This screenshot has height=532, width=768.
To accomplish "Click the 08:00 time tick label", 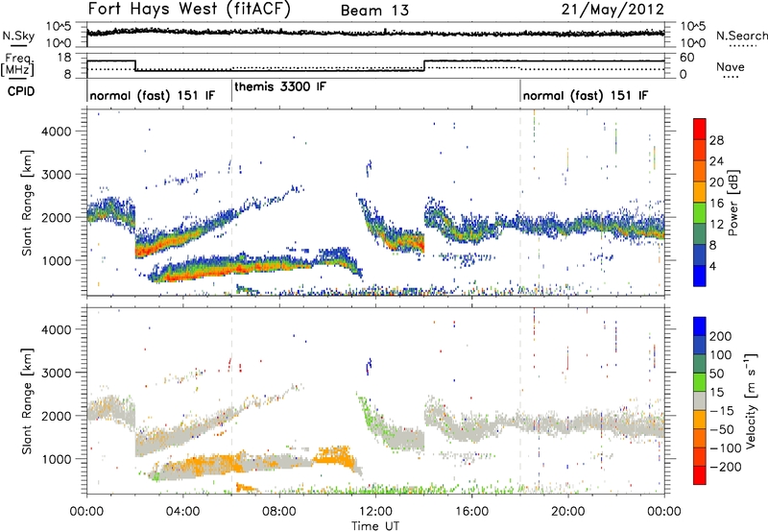I will (279, 512).
